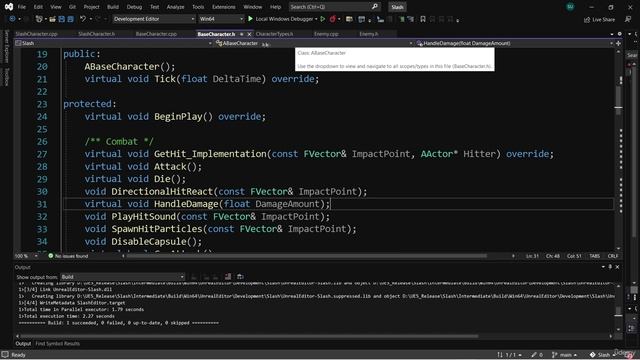Click the Clear All icon in Output toolbar
640x360 pixels.
point(228,277)
